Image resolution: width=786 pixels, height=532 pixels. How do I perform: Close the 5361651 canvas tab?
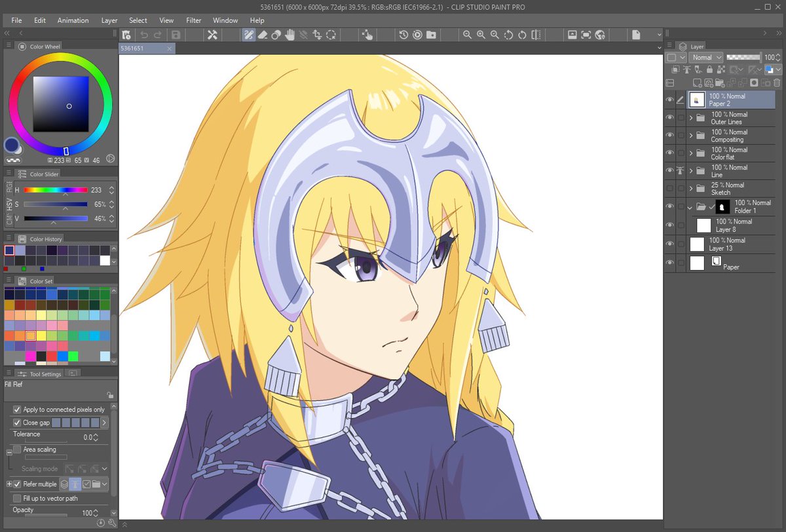170,48
